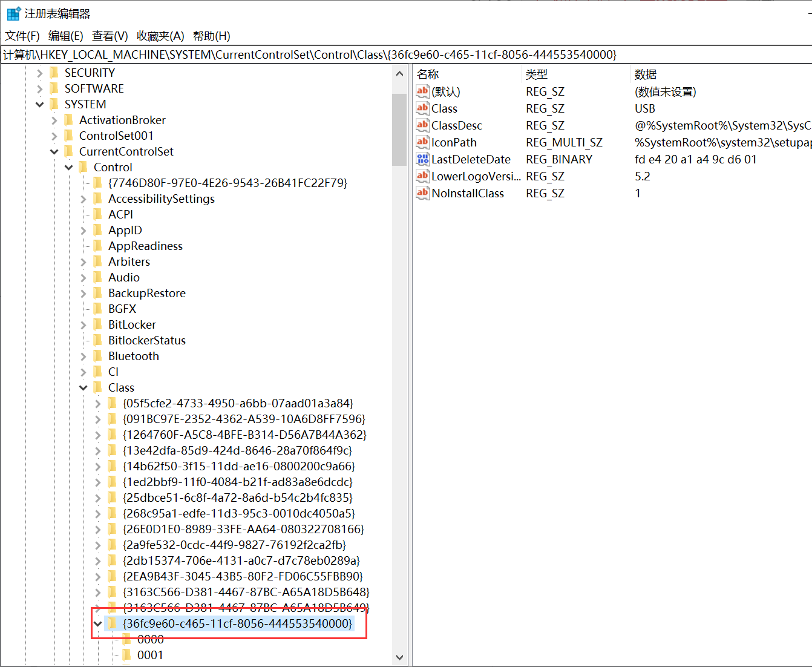Click the folder icon of the Audio key
The height and width of the screenshot is (667, 812).
coord(99,277)
